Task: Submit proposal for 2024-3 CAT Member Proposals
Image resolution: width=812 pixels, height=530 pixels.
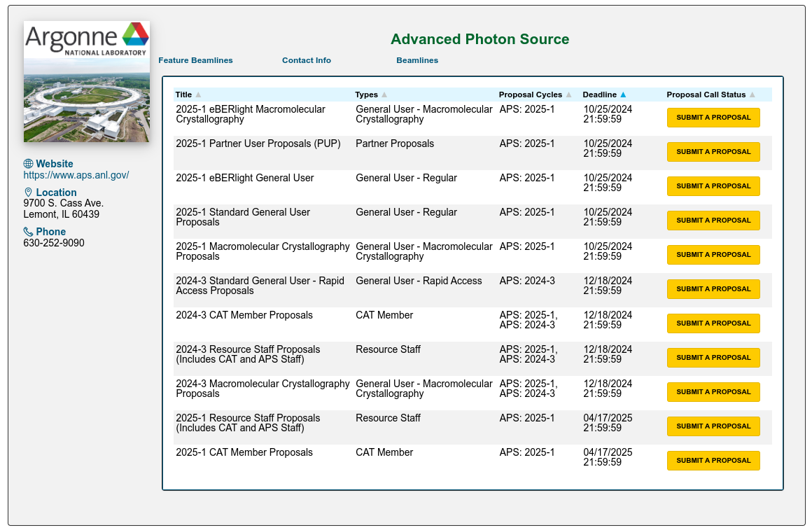Action: (x=713, y=323)
